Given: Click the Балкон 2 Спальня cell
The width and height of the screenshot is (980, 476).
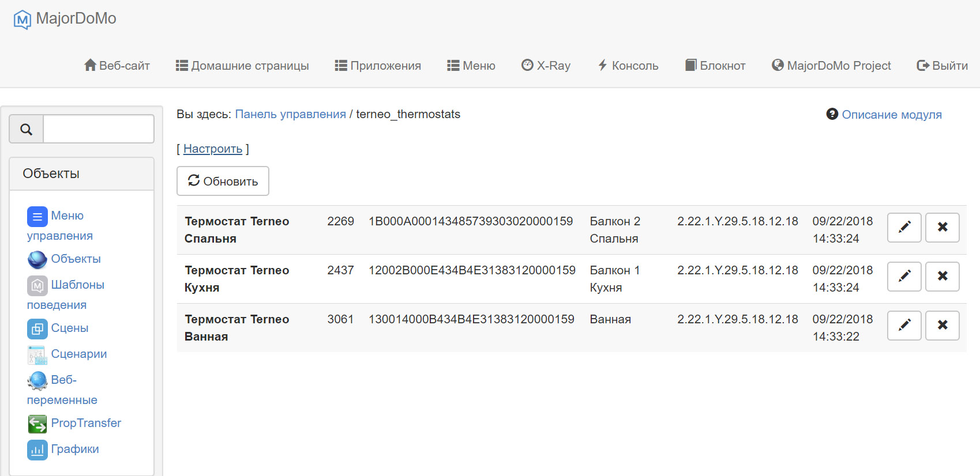Looking at the screenshot, I should [615, 230].
